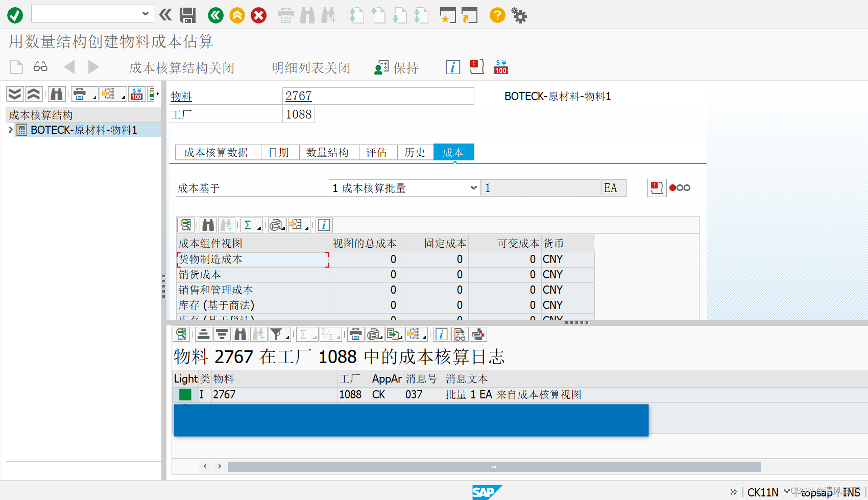Click the material input field showing 2767
Image resolution: width=868 pixels, height=500 pixels.
click(378, 96)
